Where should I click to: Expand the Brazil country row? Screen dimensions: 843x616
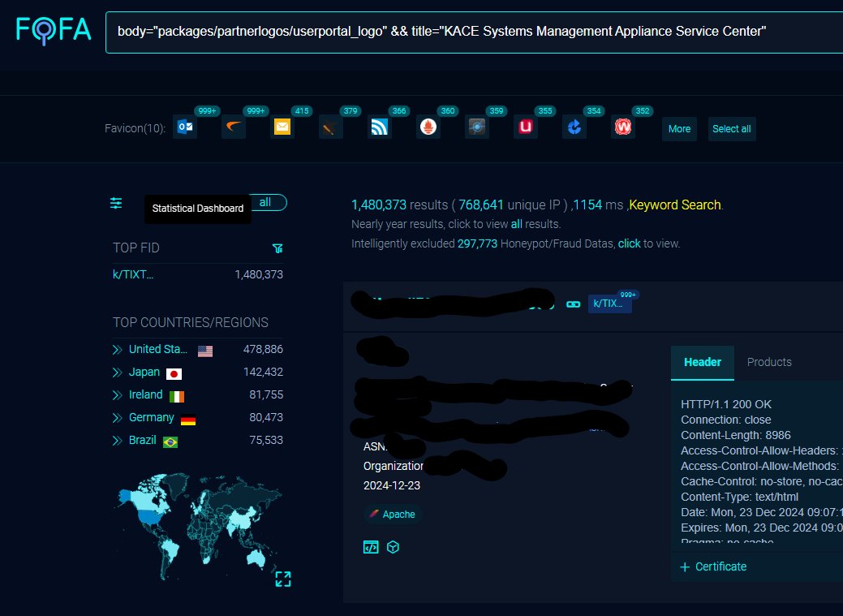pyautogui.click(x=117, y=441)
